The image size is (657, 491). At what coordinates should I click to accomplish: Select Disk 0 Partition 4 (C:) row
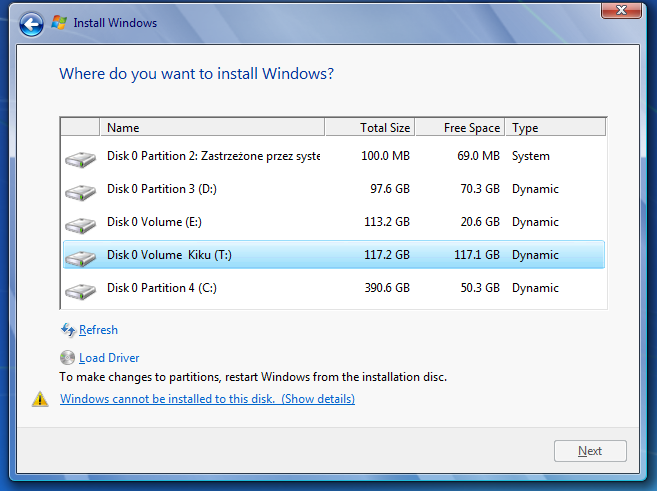334,288
